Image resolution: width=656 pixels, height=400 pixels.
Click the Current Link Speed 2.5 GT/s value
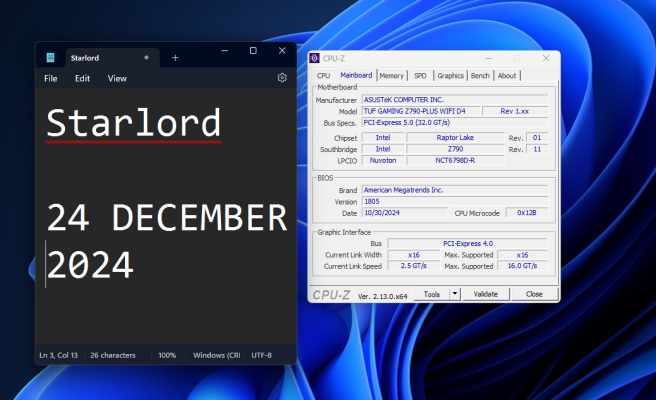pyautogui.click(x=413, y=266)
